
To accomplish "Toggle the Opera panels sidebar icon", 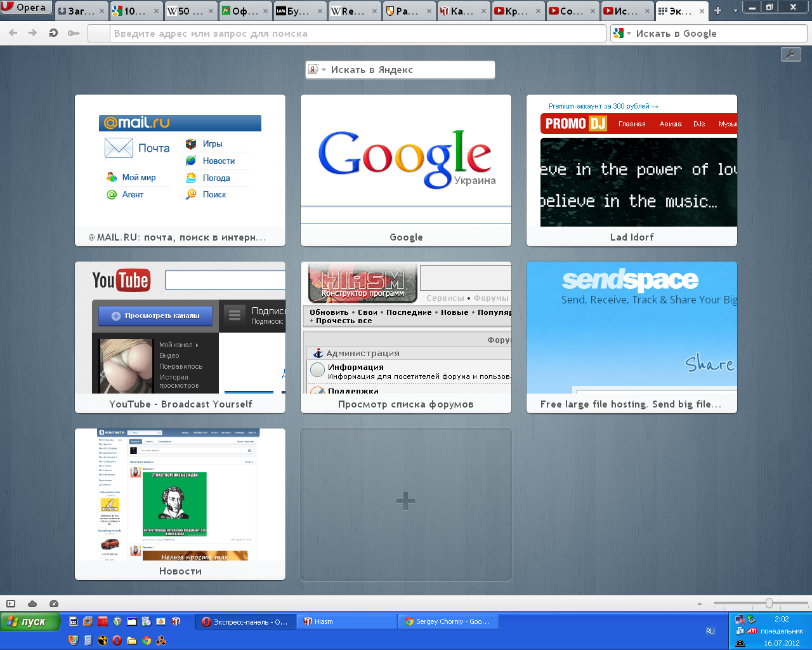I will coord(11,604).
